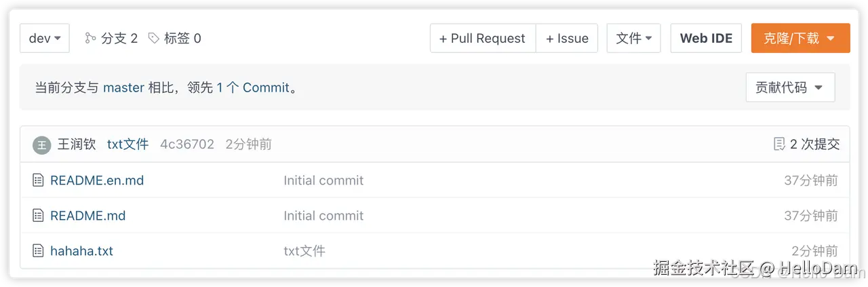This screenshot has width=868, height=287.
Task: Click the file icon beside README.en.md
Action: [x=38, y=180]
